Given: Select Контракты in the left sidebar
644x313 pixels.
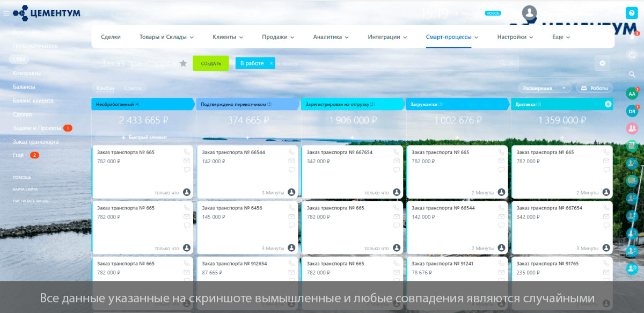Looking at the screenshot, I should pos(27,73).
